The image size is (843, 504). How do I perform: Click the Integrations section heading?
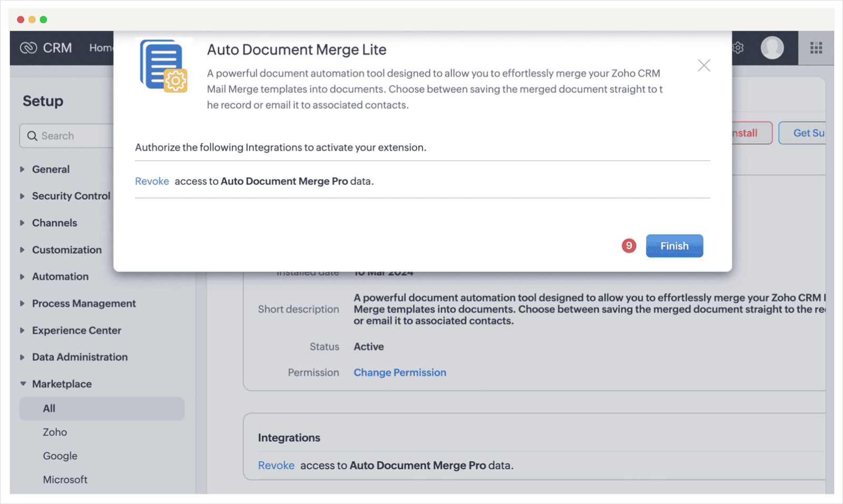[x=289, y=438]
